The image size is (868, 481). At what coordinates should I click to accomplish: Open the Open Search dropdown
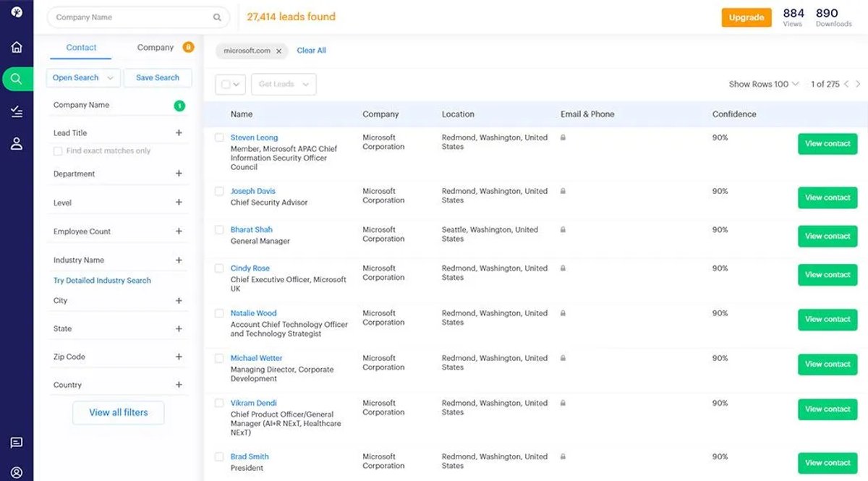83,78
